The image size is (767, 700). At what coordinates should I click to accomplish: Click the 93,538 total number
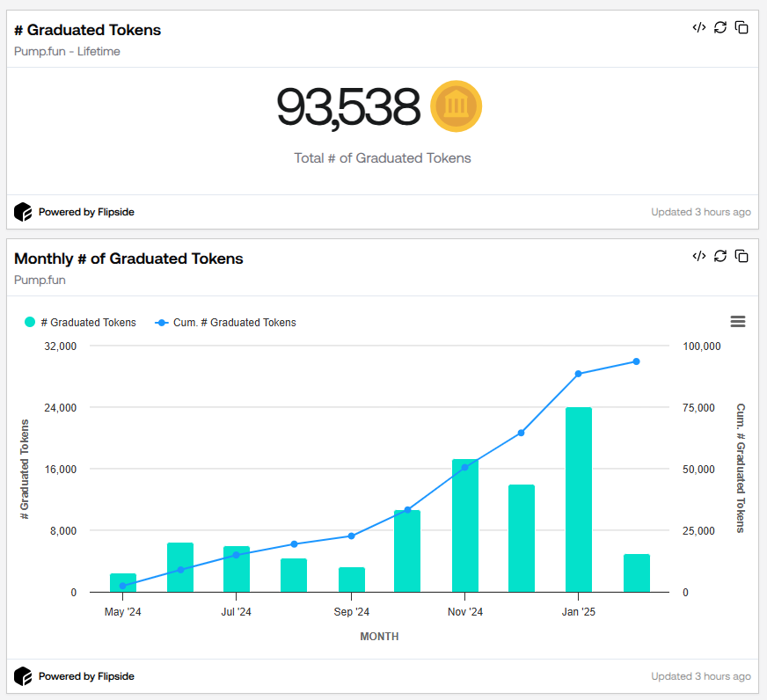coord(348,107)
